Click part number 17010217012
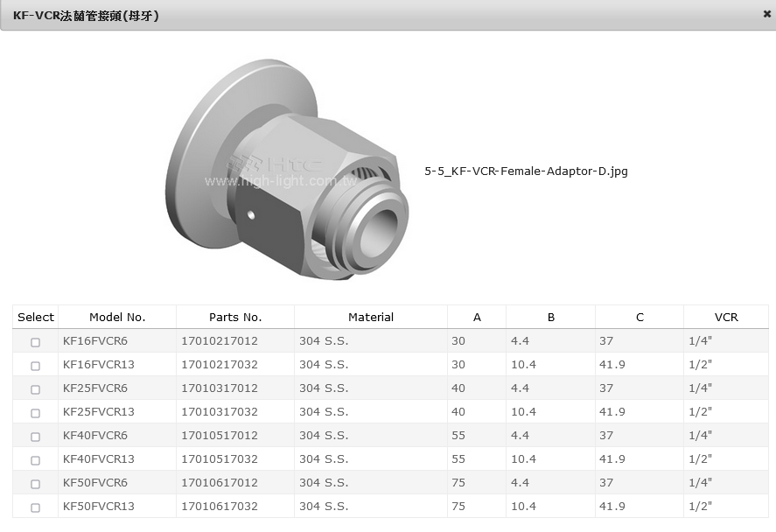776x532 pixels. tap(220, 340)
